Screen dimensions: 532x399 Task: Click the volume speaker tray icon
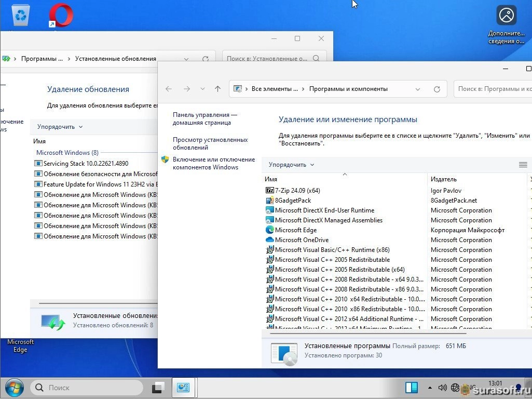[442, 388]
